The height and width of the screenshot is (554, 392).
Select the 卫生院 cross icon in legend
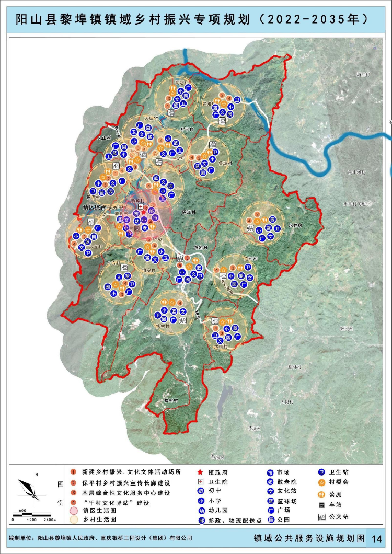(200, 481)
